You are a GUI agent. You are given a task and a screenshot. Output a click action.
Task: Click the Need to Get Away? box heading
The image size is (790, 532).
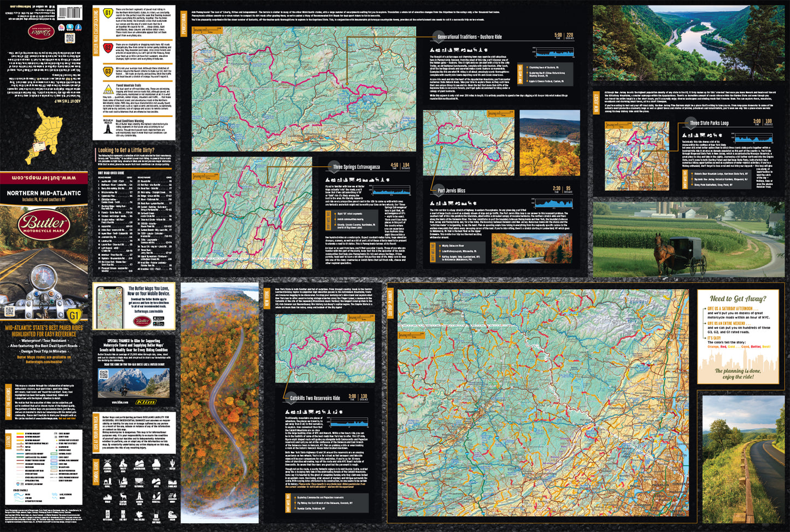click(738, 299)
